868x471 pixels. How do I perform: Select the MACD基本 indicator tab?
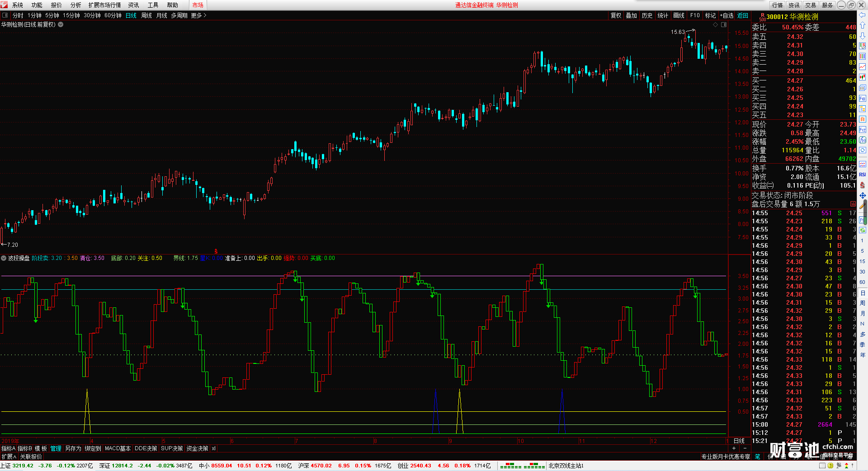coord(118,448)
